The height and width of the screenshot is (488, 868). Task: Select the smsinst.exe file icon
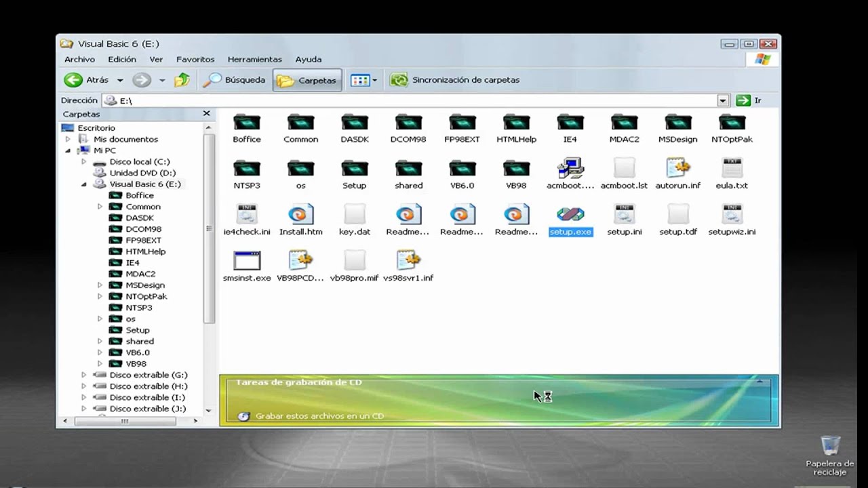tap(247, 260)
